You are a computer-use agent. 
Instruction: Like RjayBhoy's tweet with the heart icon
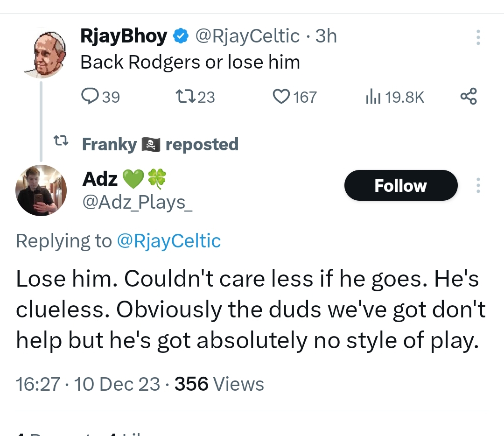coord(280,97)
